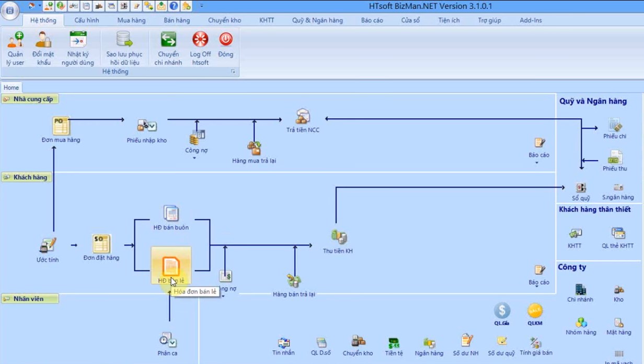
Task: Open Hàng mua trả lại
Action: [254, 152]
